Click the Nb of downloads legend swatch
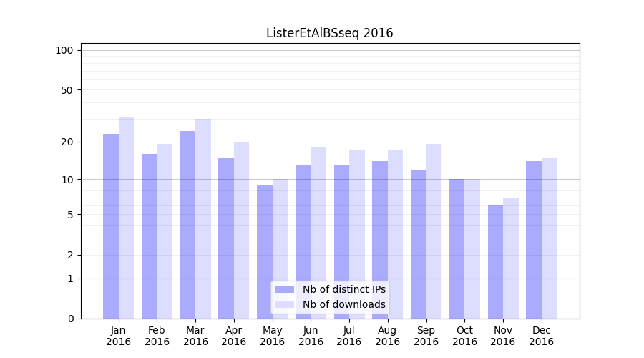This screenshot has height=358, width=644. (284, 304)
